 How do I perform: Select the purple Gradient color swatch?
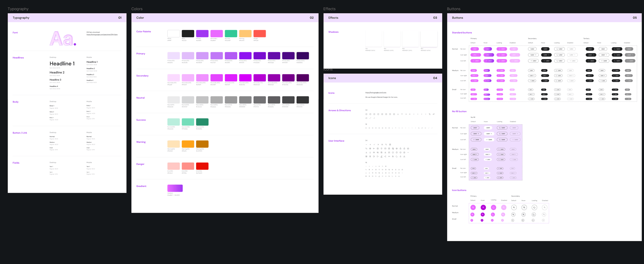pyautogui.click(x=175, y=188)
